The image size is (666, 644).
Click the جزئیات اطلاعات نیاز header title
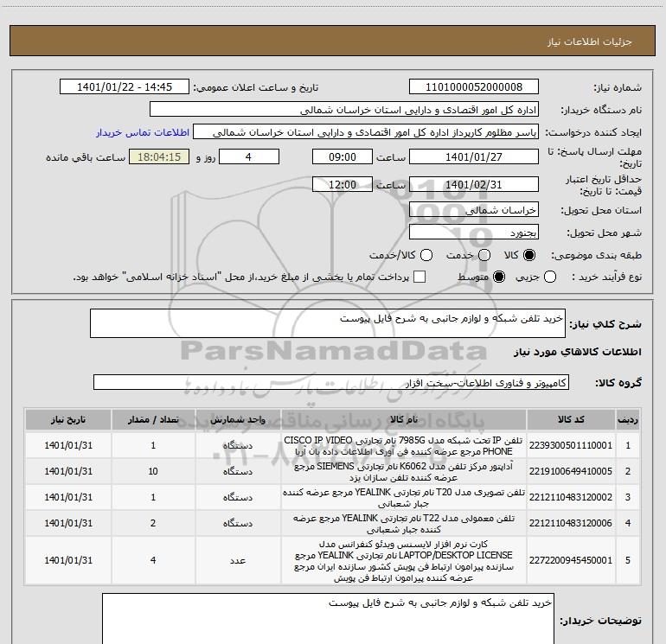tap(590, 41)
